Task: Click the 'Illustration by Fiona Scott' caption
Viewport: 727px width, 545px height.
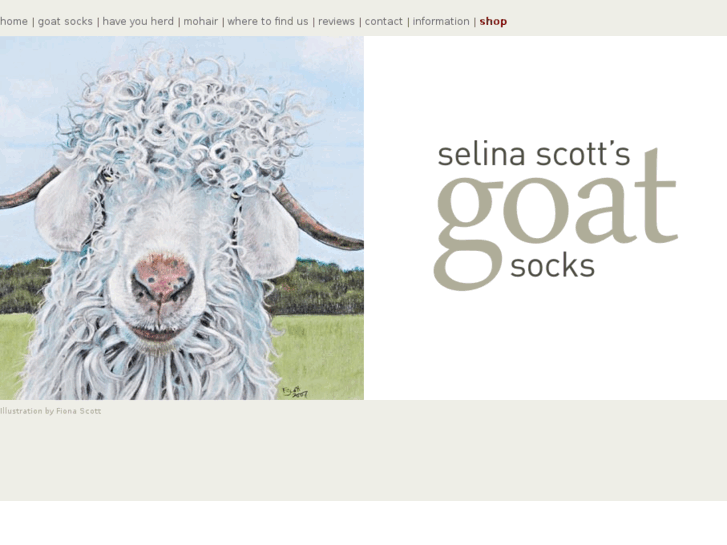Action: tap(51, 411)
